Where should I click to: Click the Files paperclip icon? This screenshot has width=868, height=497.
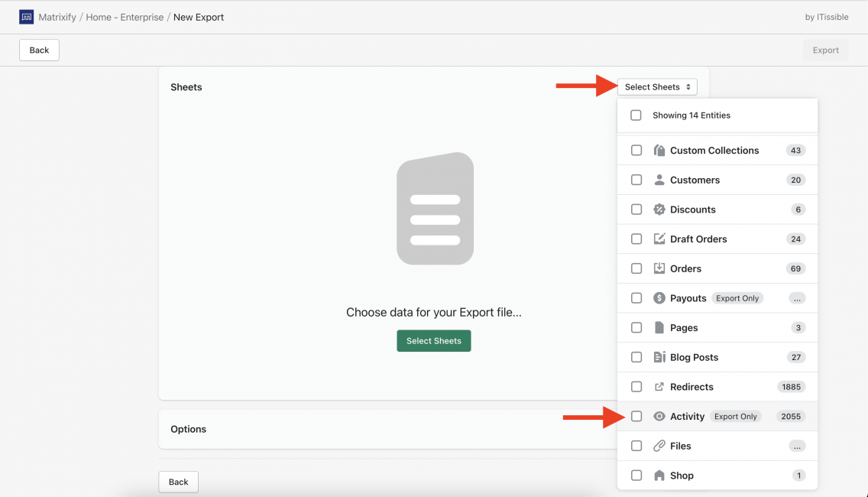(659, 446)
